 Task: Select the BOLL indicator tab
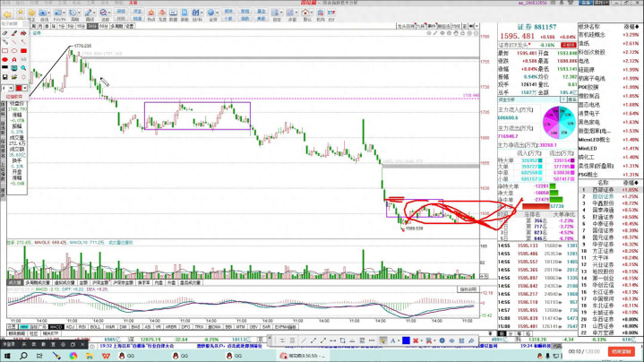[95, 327]
